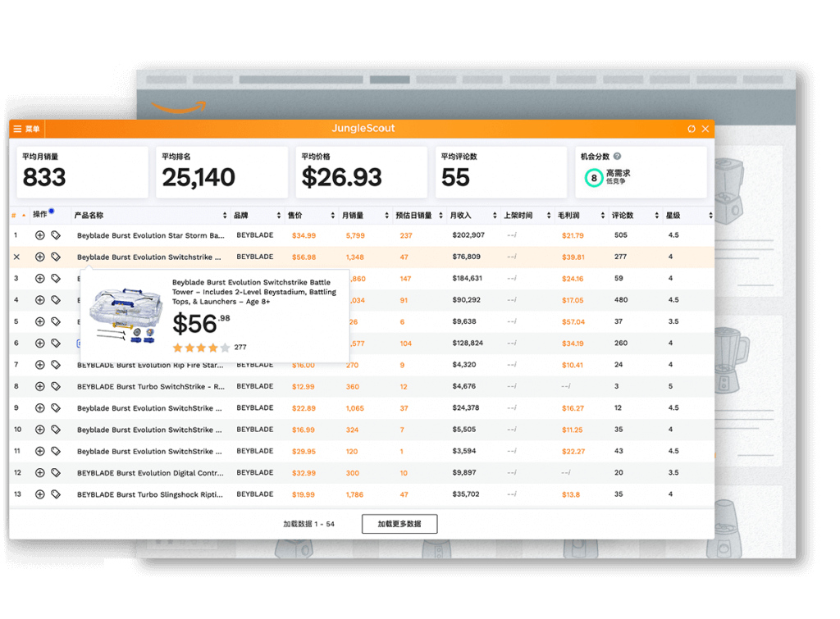Click the Beystadium product thumbnail in the popup
The height and width of the screenshot is (619, 840).
tap(126, 315)
